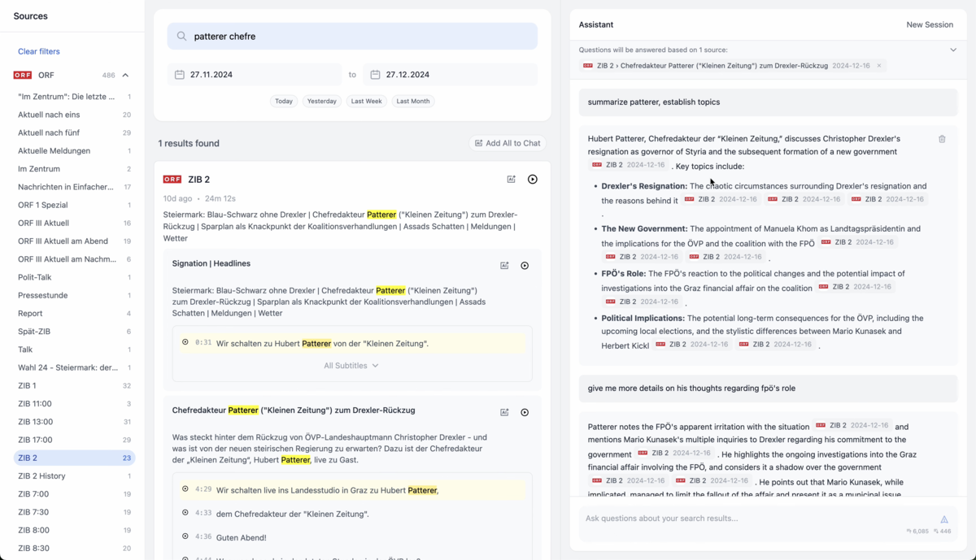The height and width of the screenshot is (560, 976).
Task: Open the start date calendar picker
Action: pos(180,75)
